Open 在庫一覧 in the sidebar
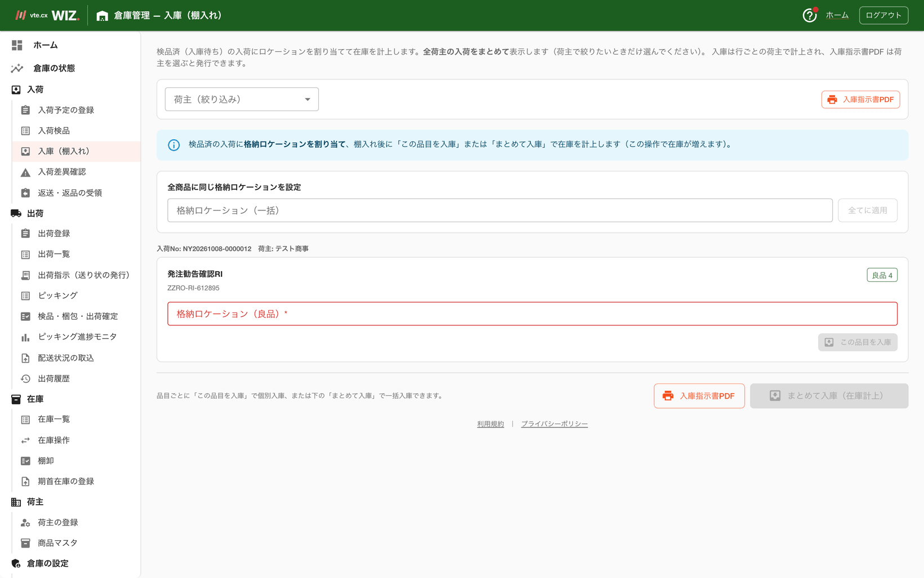The height and width of the screenshot is (578, 924). [77, 420]
